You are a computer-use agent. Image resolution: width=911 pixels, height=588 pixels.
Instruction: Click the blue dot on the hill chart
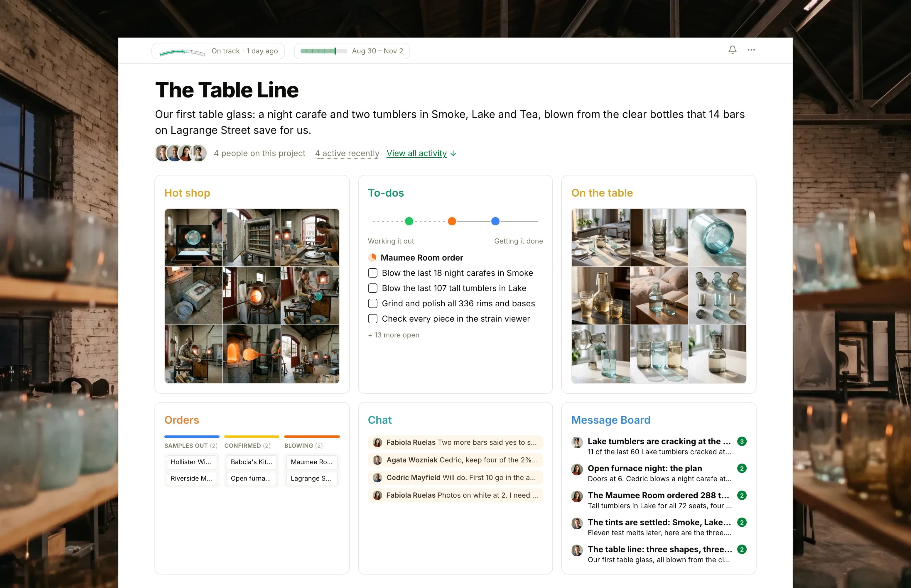coord(495,221)
